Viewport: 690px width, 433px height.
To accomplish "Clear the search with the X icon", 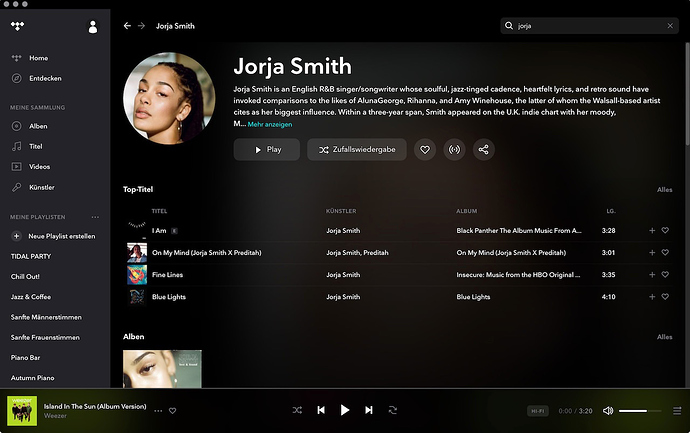I will [x=670, y=26].
